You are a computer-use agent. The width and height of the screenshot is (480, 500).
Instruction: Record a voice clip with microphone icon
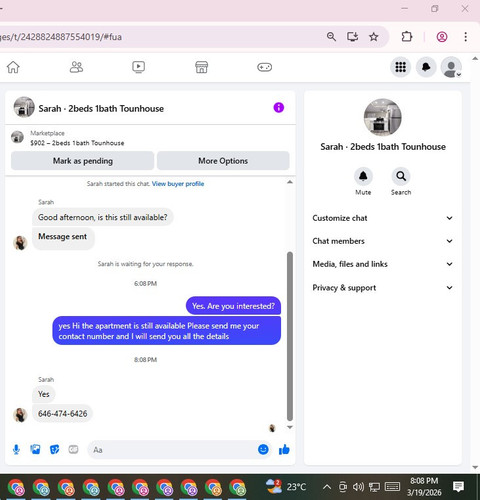click(16, 450)
